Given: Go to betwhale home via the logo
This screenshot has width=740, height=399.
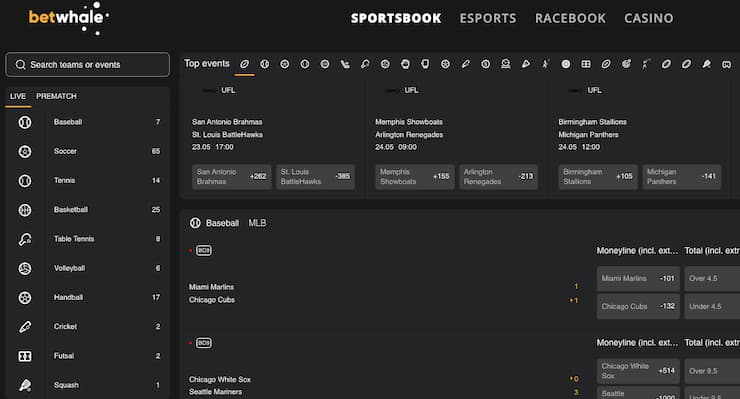Looking at the screenshot, I should pos(69,18).
